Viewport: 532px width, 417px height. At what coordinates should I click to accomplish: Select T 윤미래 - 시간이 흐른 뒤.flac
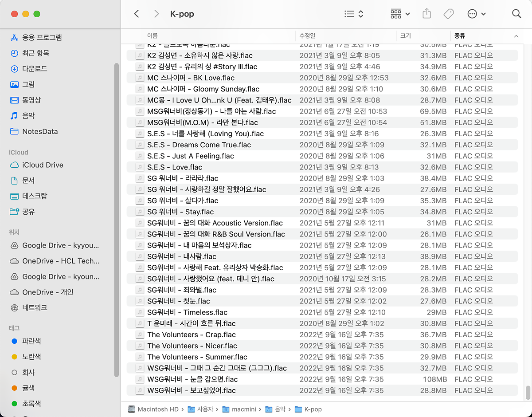coord(322,323)
